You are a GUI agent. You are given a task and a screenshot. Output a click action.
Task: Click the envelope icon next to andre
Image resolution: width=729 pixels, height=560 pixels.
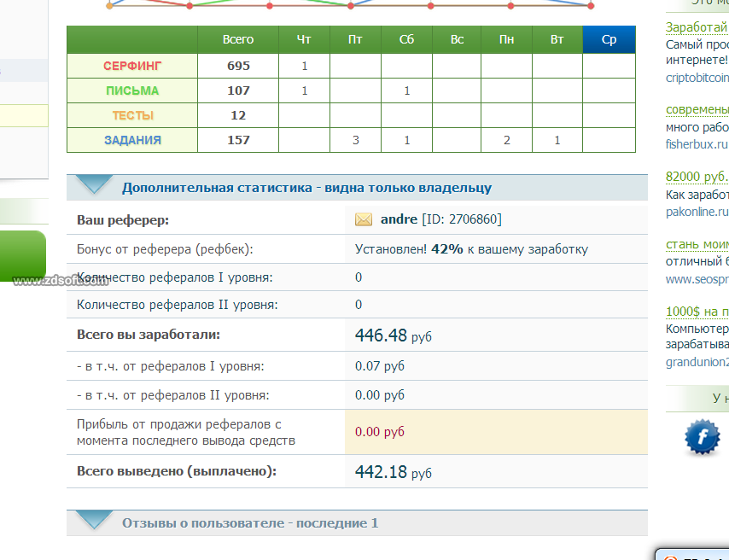364,220
